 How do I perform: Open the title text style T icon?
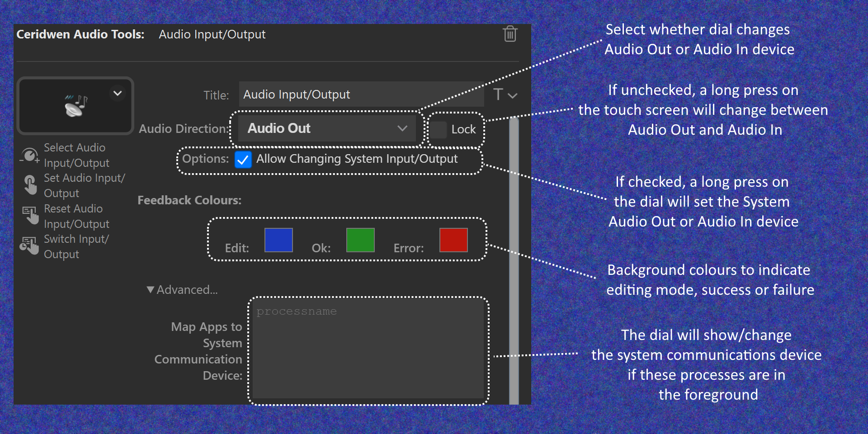tap(498, 94)
